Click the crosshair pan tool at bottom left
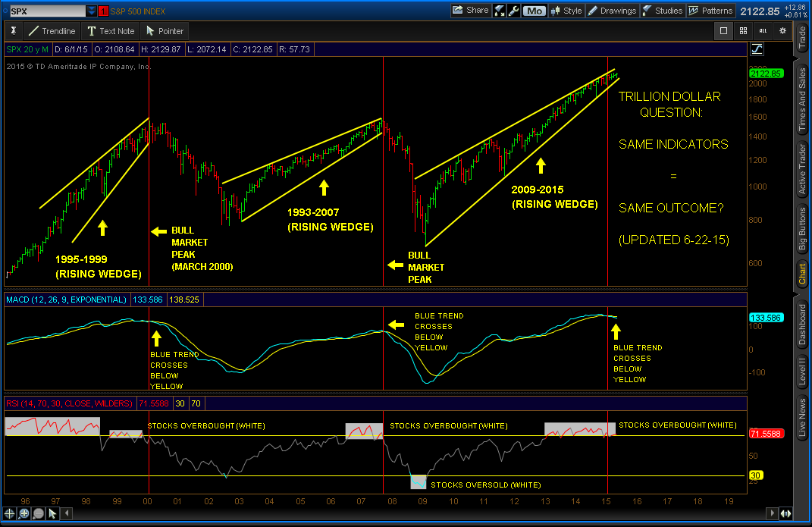 coord(9,513)
